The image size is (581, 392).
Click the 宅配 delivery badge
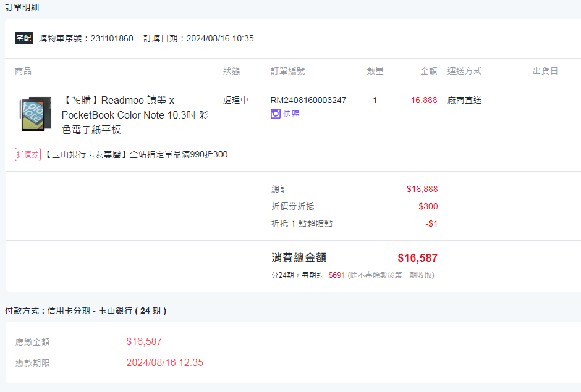[24, 38]
